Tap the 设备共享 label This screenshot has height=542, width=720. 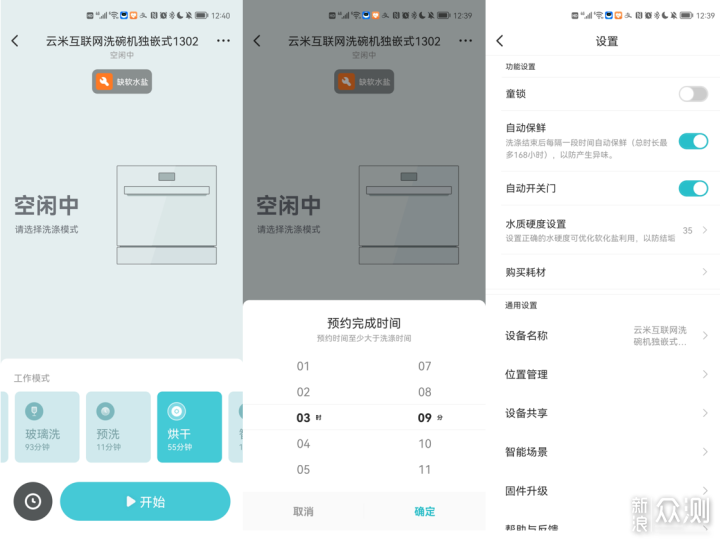click(x=526, y=413)
